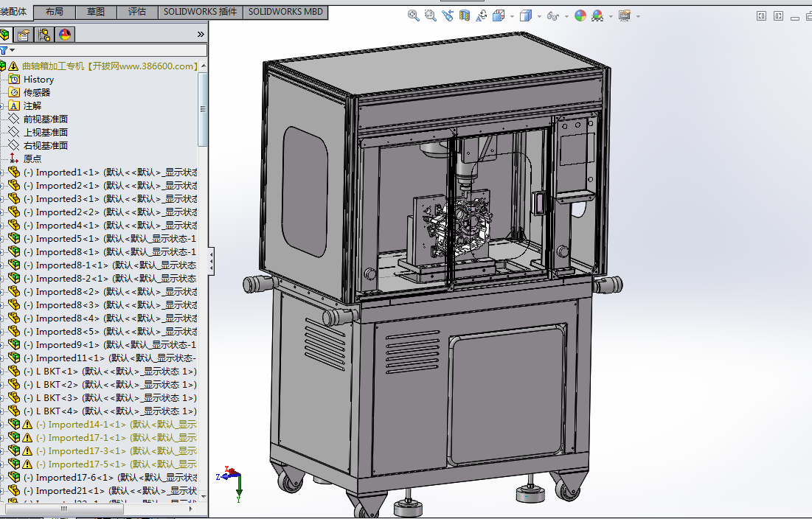Click the Edit Appearance sphere icon
Screen dimensions: 812x519
click(x=579, y=15)
